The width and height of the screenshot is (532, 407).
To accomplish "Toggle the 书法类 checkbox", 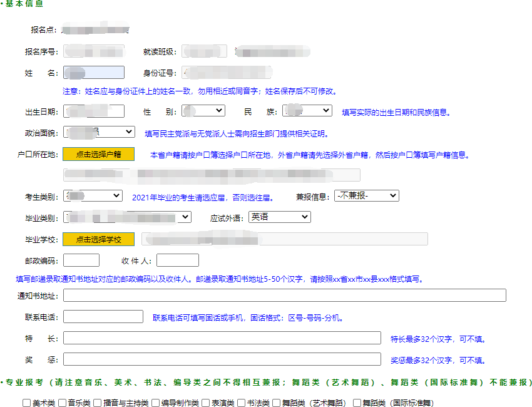I will [242, 403].
